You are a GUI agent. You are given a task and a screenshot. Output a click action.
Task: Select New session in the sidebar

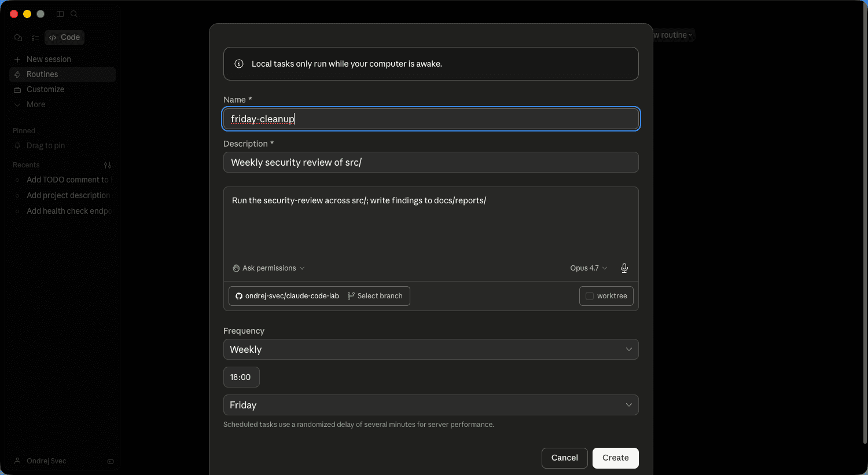point(49,59)
